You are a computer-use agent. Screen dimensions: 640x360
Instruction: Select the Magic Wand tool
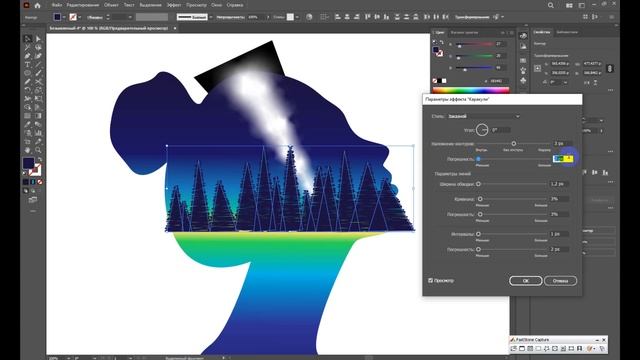pos(28,47)
